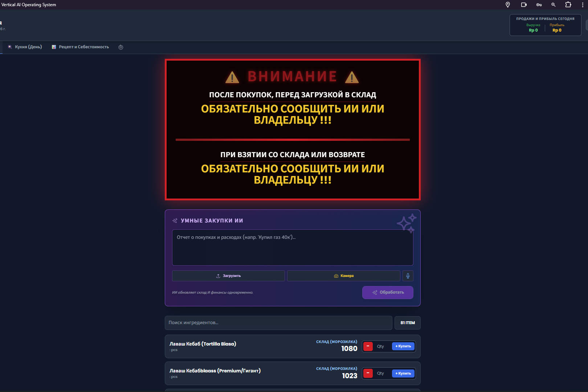Click the Поиск ингредиентов search field
588x392 pixels.
(x=278, y=323)
